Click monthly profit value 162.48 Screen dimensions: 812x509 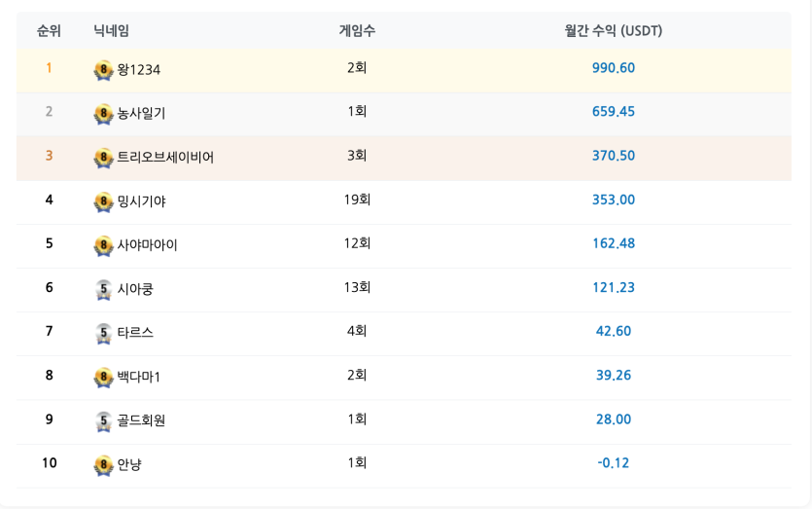(614, 243)
